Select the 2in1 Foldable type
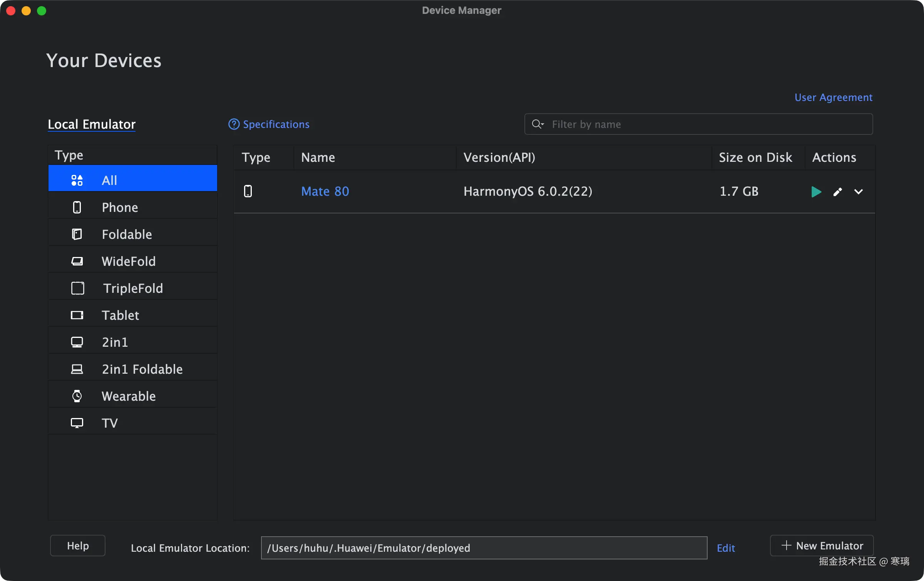Image resolution: width=924 pixels, height=581 pixels. [x=142, y=369]
